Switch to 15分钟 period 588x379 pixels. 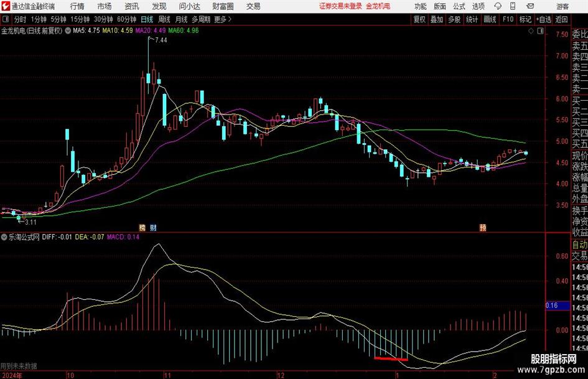click(80, 19)
